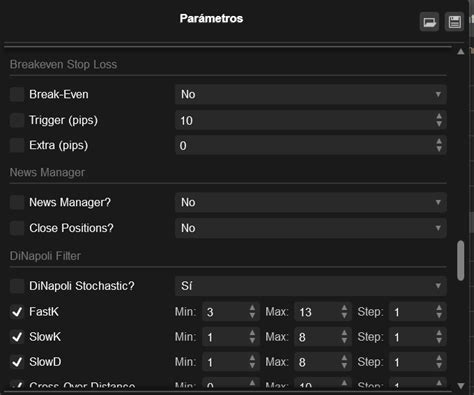Screen dimensions: 474x395
Task: Increase SlowD Step value with up arrow
Action: point(439,358)
